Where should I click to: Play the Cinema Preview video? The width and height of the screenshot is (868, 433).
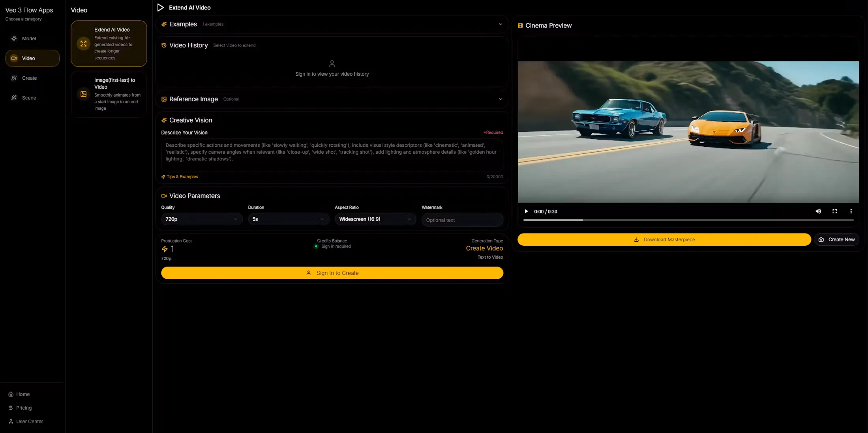click(526, 211)
